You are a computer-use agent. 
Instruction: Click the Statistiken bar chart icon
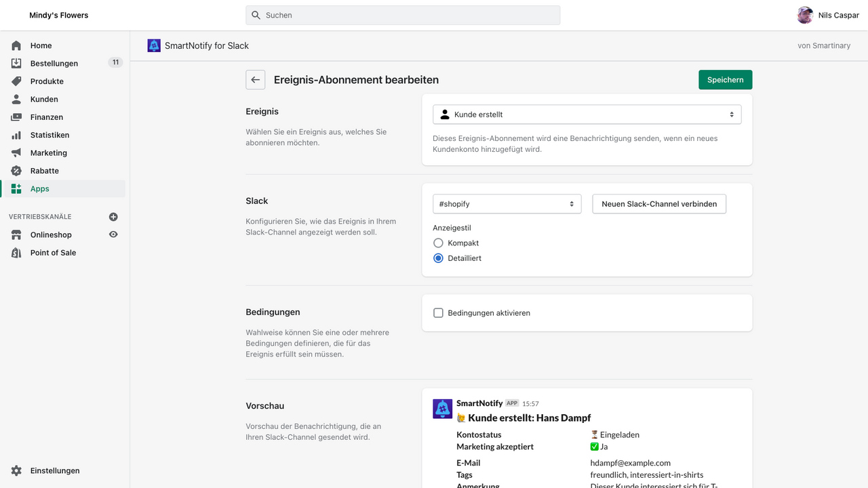point(16,135)
